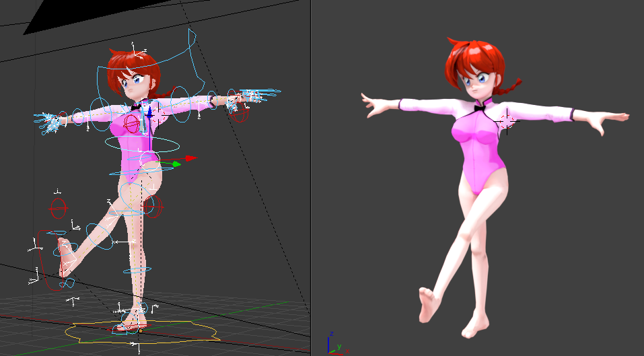
Task: Select the cyan finger controls on the right hand
Action: [260, 95]
